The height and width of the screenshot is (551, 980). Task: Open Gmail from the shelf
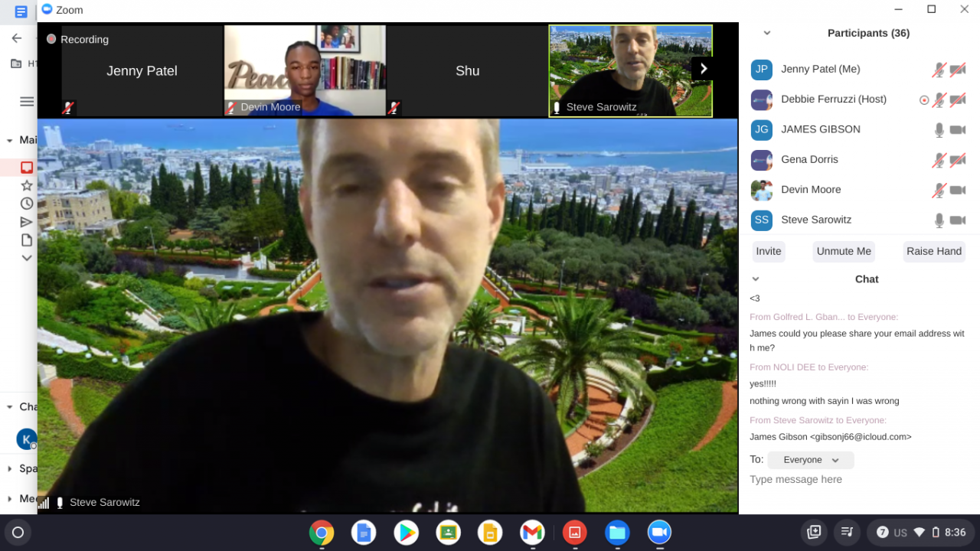click(532, 532)
